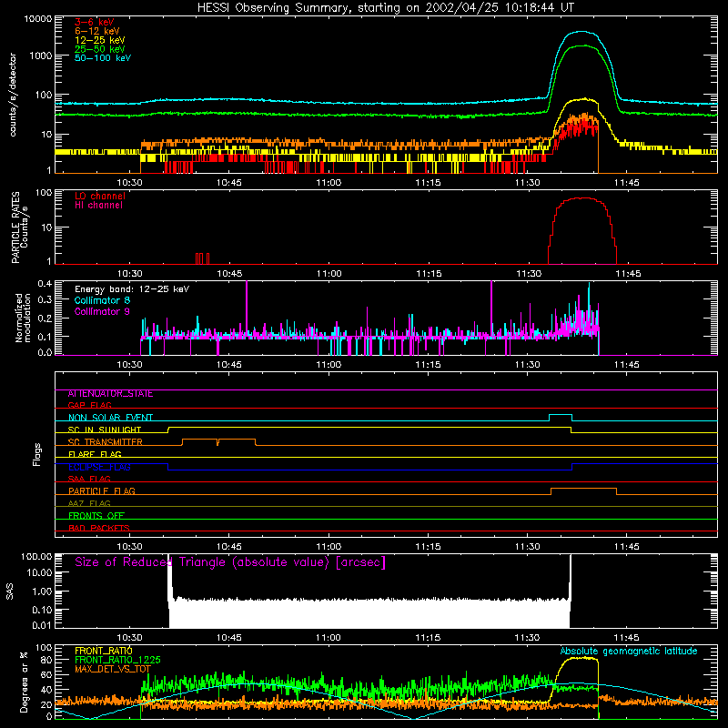
Task: Click the Size of Reduced Triangle heading
Action: [x=230, y=562]
